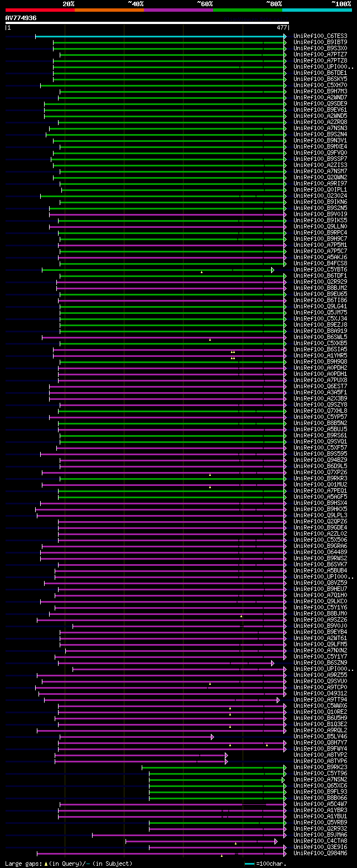Image resolution: width=357 pixels, height=868 pixels.
Task: Click the UniRef100_Q8VZ59 entry
Action: point(320,583)
